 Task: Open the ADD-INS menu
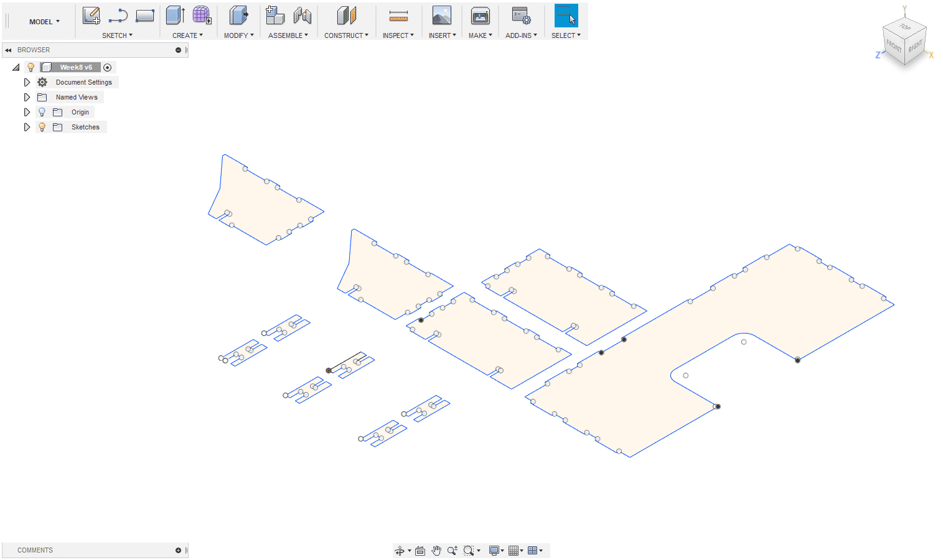(x=521, y=35)
